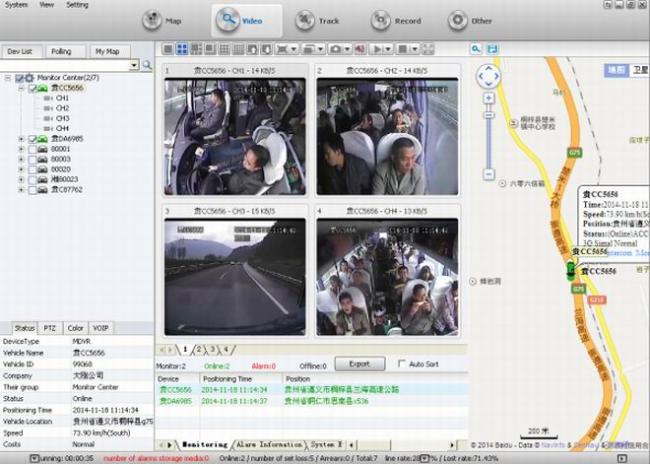Screen dimensions: 650x464
Task: Switch to the Polling tab
Action: pyautogui.click(x=61, y=50)
